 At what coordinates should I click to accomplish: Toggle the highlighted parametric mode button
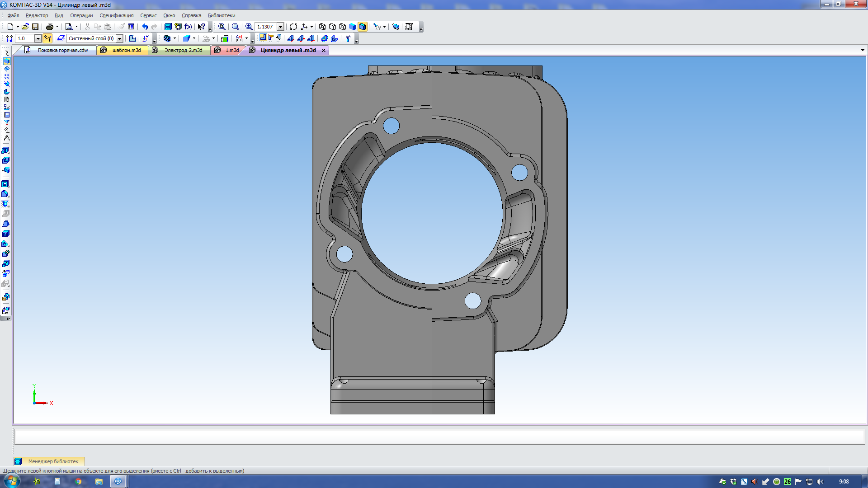[47, 38]
